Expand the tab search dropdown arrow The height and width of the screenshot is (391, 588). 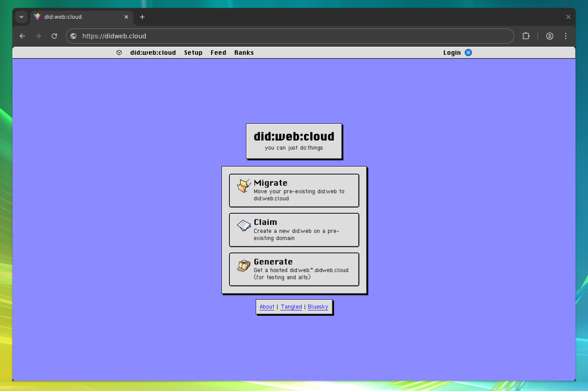[21, 17]
